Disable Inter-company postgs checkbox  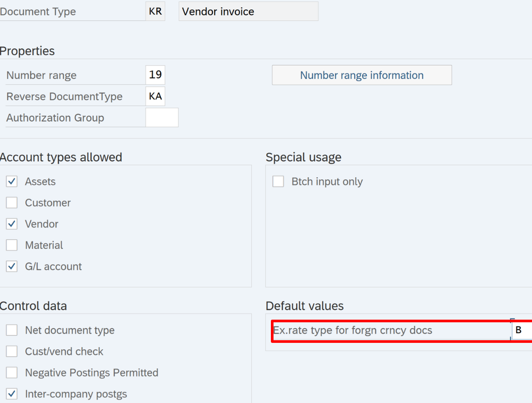(12, 394)
